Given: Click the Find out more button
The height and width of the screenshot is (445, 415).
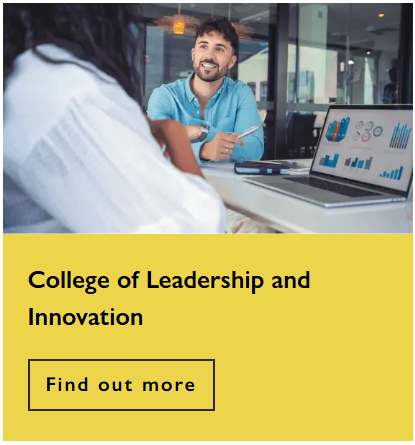Looking at the screenshot, I should tap(121, 385).
